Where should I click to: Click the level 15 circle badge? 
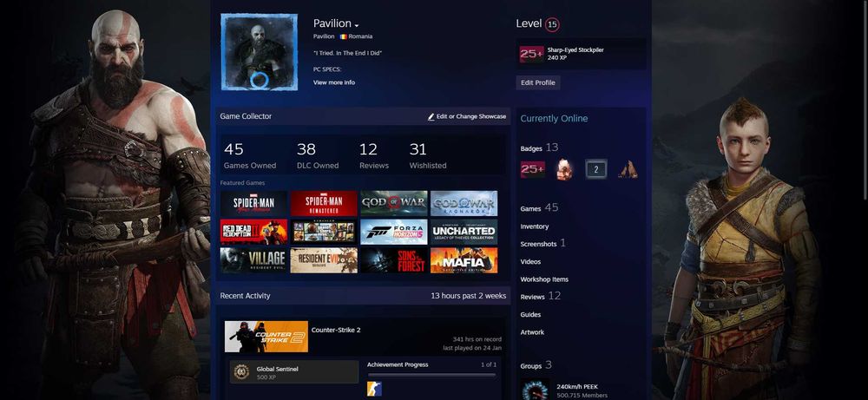pyautogui.click(x=552, y=24)
